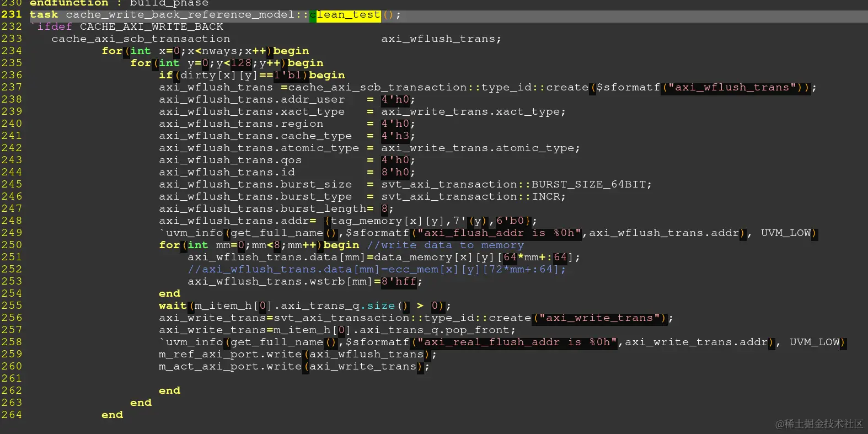The image size is (868, 434).
Task: Click 'axi_wflush_trans.burst_length=' on line 247
Action: (266, 208)
